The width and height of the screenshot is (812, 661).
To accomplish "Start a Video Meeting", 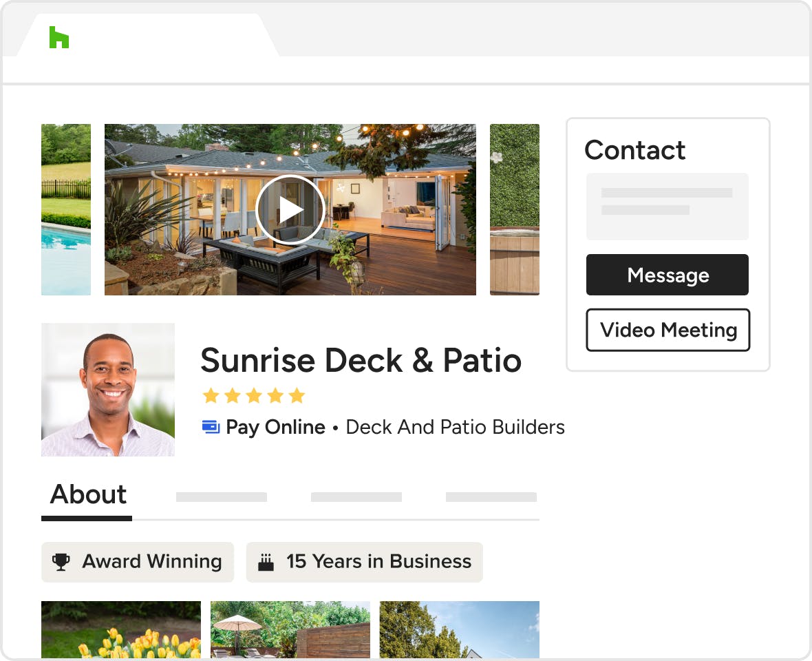I will click(x=667, y=330).
